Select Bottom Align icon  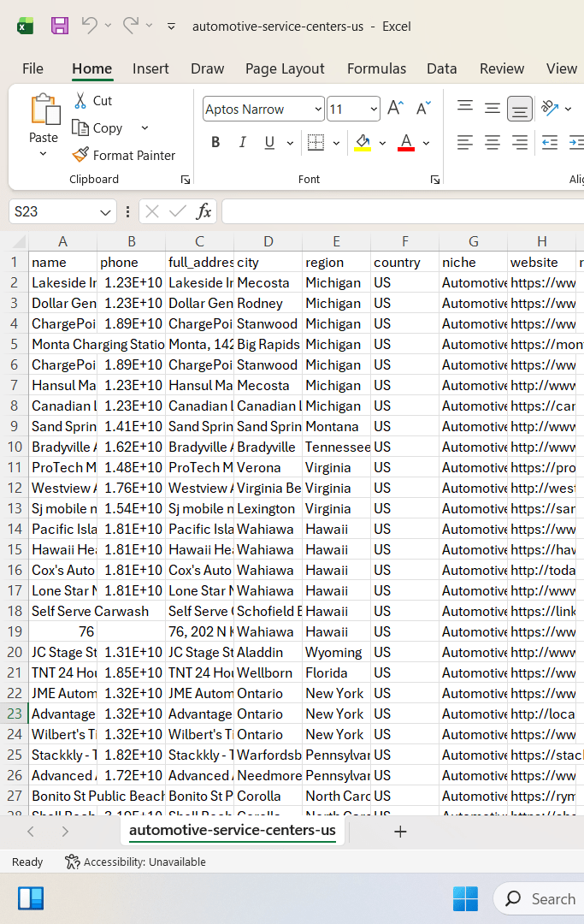[x=520, y=109]
